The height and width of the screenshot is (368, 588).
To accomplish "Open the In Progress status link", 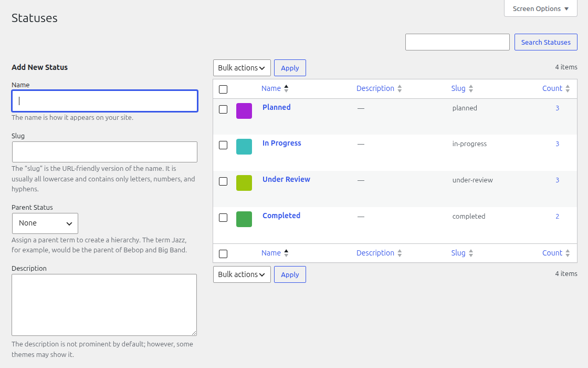I will 281,143.
